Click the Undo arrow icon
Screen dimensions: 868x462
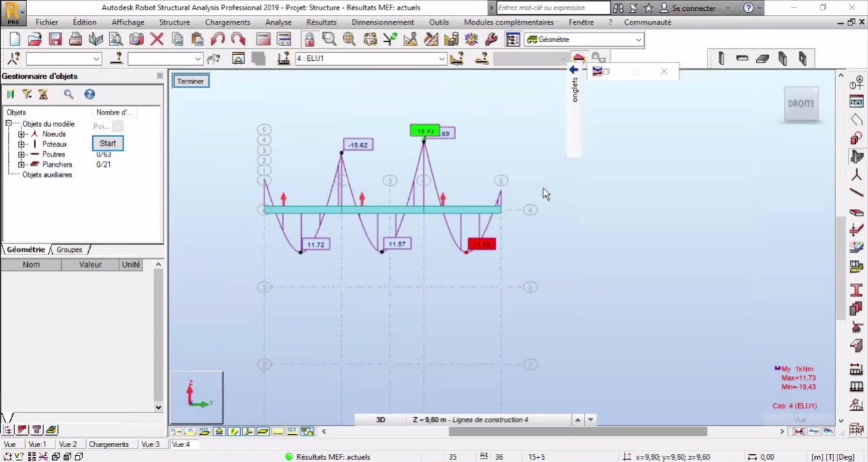(218, 39)
